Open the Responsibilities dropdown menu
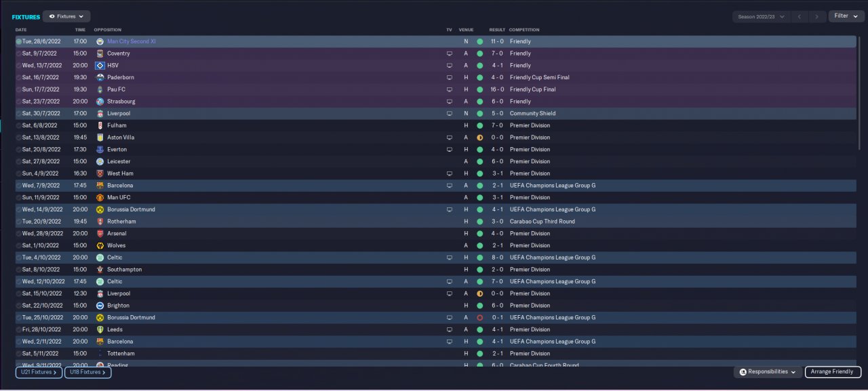 (767, 372)
